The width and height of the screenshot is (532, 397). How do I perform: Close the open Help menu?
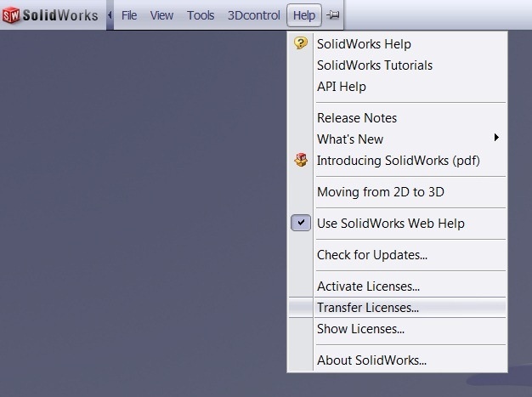tap(304, 15)
